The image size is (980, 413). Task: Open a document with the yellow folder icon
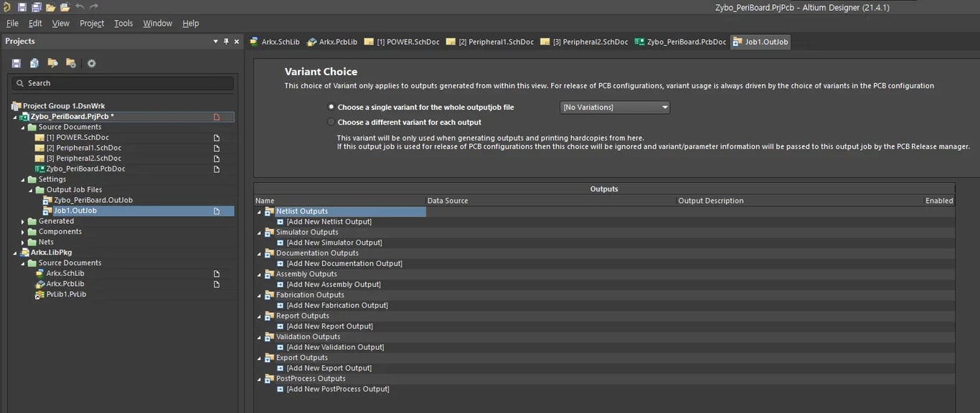[51, 7]
